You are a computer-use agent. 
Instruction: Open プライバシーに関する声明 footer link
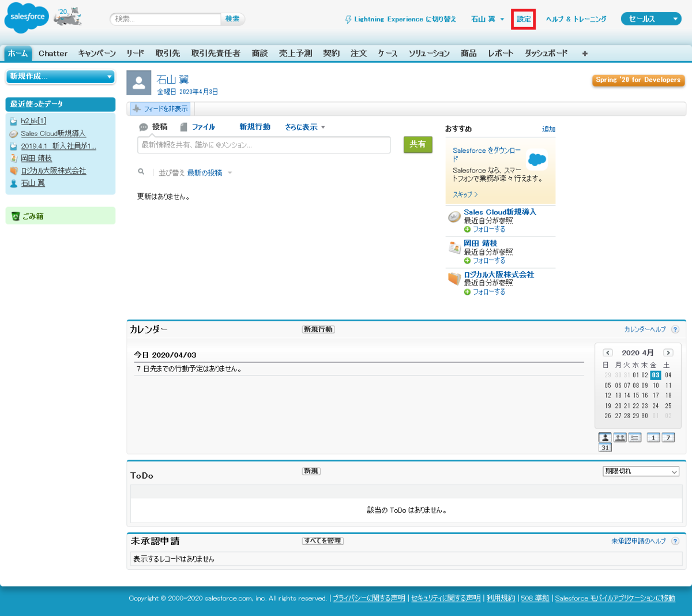(x=369, y=598)
